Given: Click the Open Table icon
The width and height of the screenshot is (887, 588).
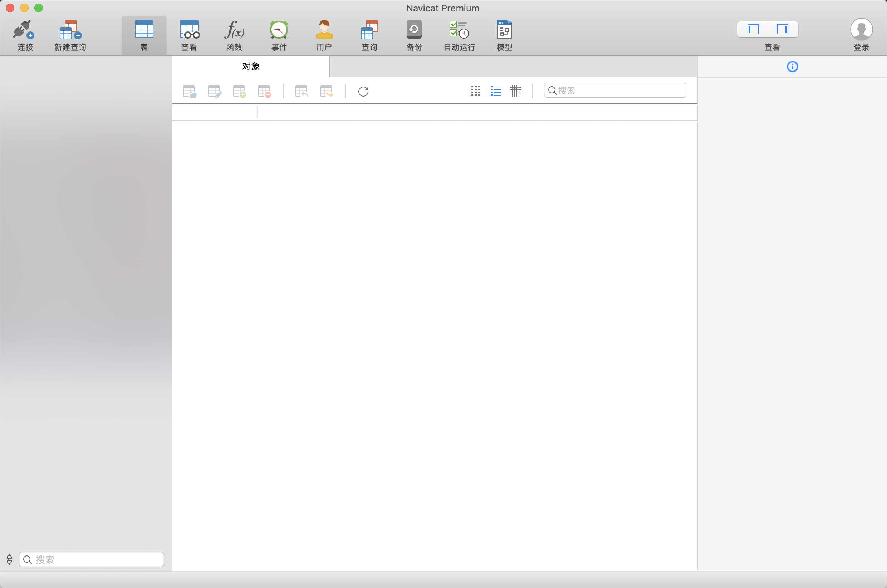Looking at the screenshot, I should pyautogui.click(x=189, y=91).
